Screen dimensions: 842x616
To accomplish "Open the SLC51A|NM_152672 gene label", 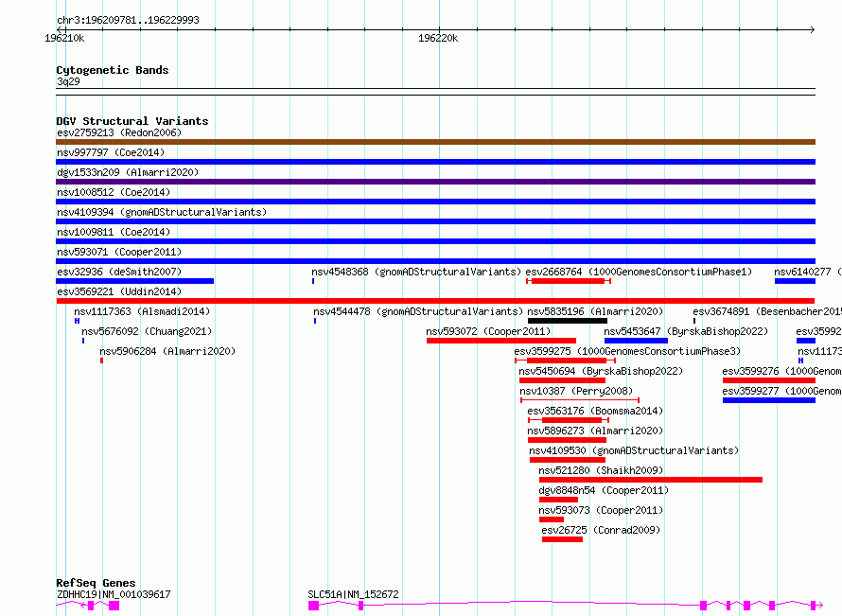I will [353, 594].
